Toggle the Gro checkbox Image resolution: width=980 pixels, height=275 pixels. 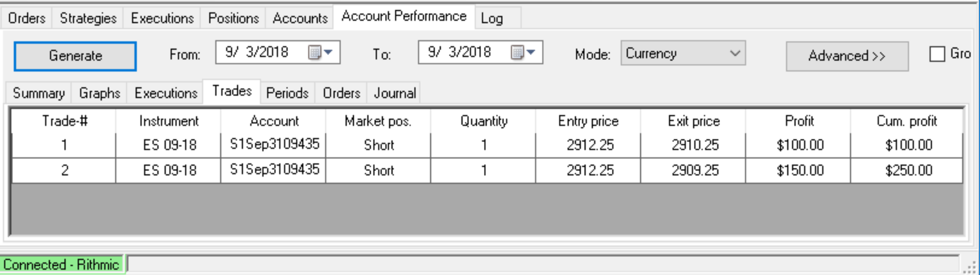coord(937,54)
